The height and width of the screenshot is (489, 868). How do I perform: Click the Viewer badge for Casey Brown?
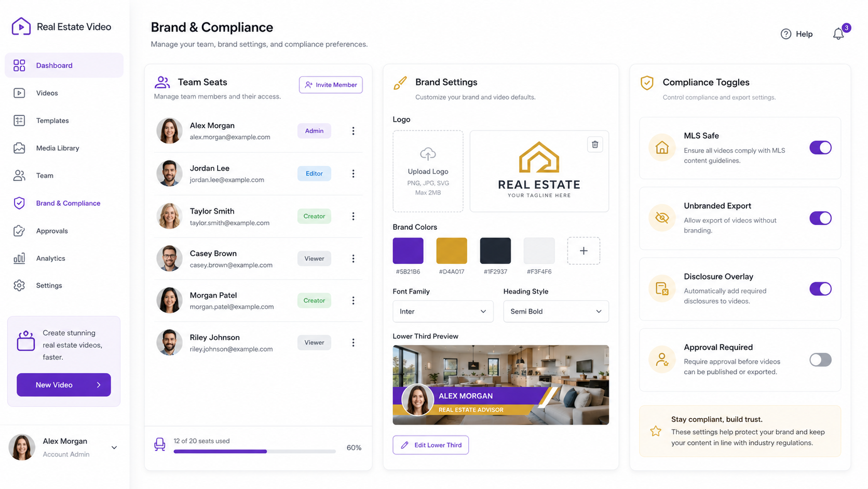pos(314,258)
